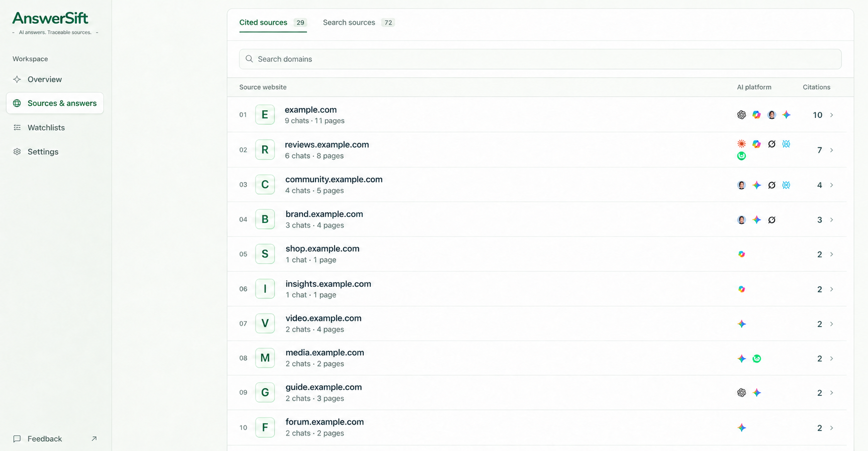
Task: Click the Gemini star in the video.example.com row
Action: (742, 324)
